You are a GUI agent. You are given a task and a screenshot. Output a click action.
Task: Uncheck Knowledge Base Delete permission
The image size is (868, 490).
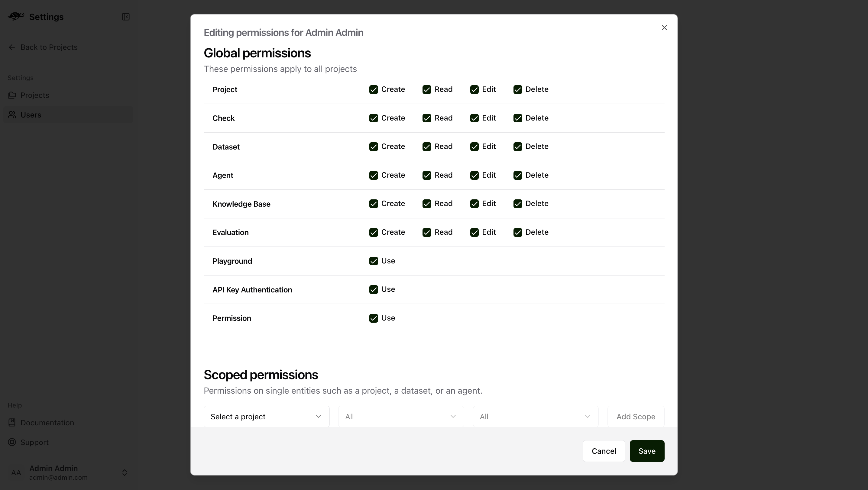coord(517,204)
